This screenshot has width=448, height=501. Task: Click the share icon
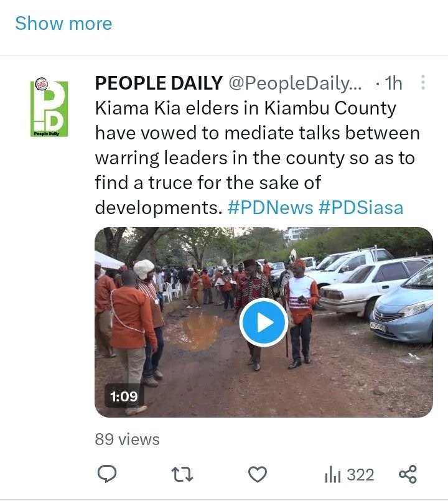[x=408, y=474]
